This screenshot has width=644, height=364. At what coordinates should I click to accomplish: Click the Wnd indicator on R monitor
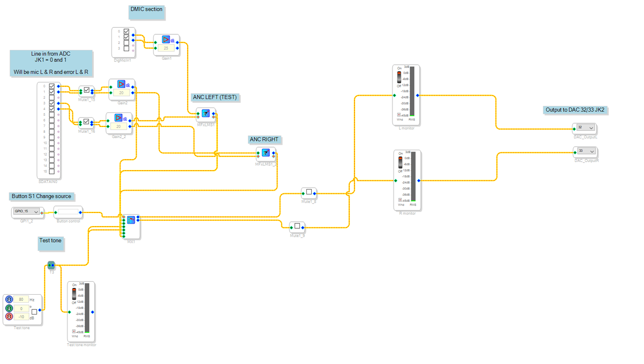click(400, 200)
